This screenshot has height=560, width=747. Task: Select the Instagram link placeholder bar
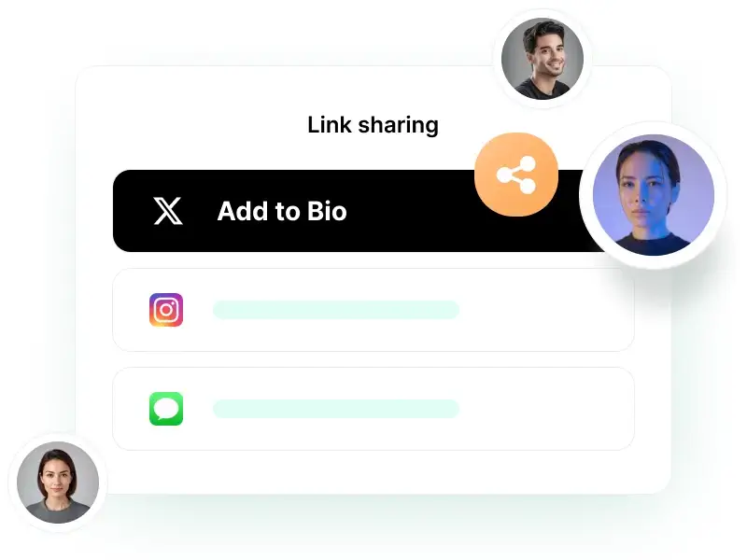pyautogui.click(x=336, y=310)
